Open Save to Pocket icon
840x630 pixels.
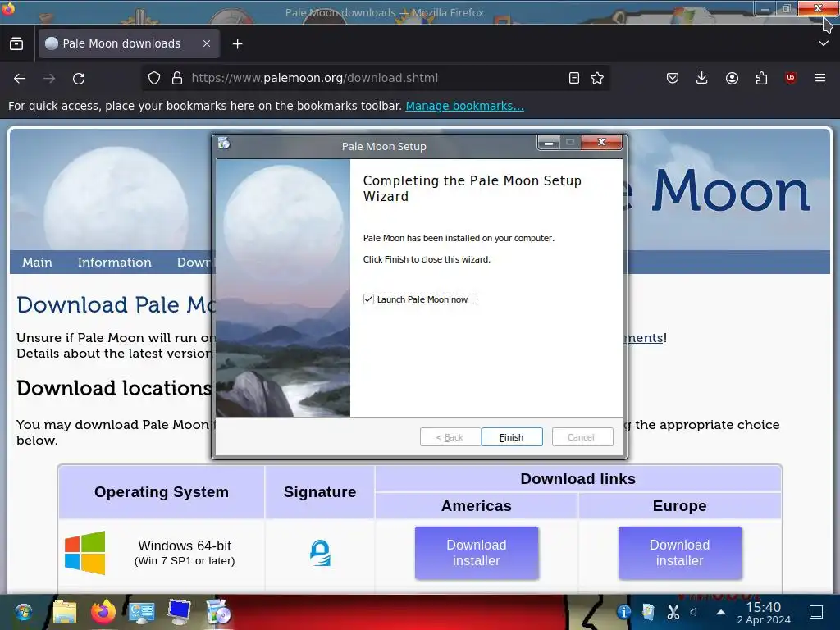(673, 78)
